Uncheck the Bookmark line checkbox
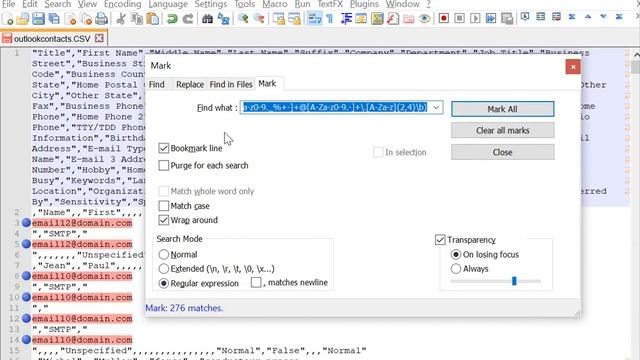The image size is (640, 360). [164, 148]
